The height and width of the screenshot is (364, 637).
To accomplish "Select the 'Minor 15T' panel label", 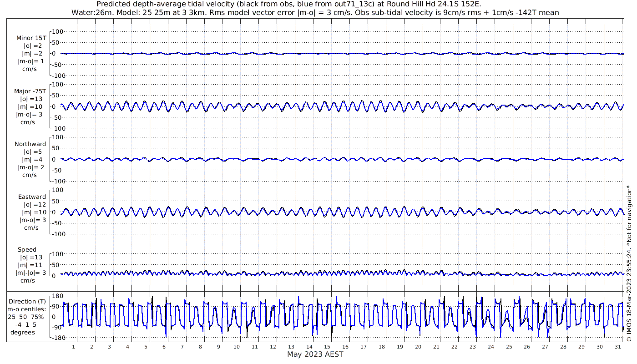I will click(x=31, y=38).
